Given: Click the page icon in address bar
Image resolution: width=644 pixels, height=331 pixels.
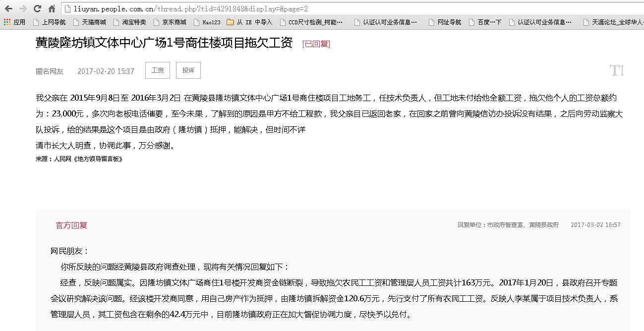Looking at the screenshot, I should (68, 9).
